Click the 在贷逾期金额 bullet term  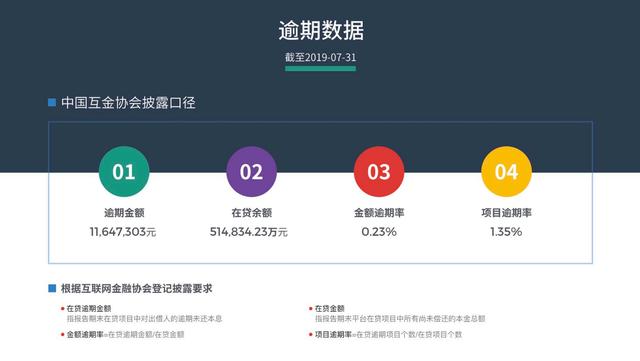89,308
